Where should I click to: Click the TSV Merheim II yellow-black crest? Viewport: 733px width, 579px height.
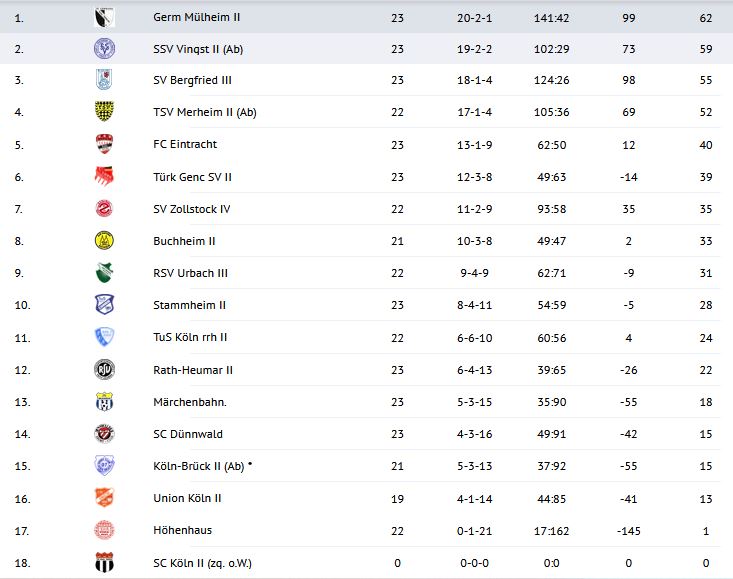(x=104, y=112)
